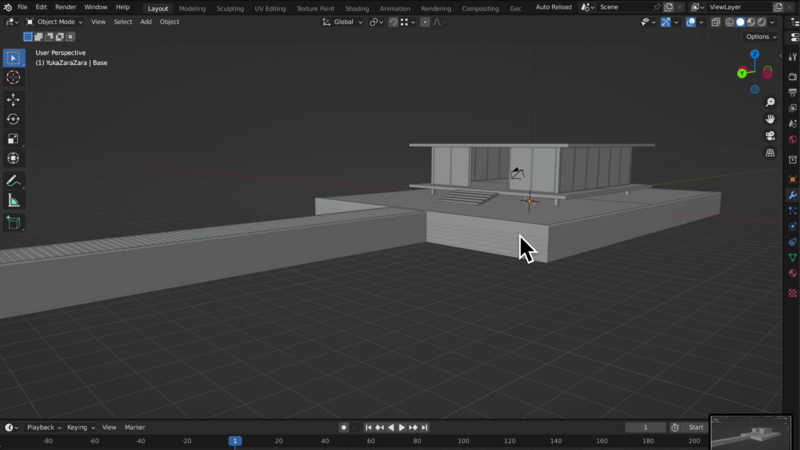
Task: Select the Rotate tool
Action: tap(13, 119)
